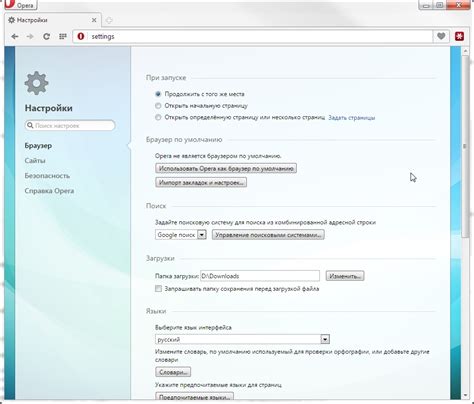Click the D:\Downloads folder field
Screen dimensions: 474x404
click(260, 276)
